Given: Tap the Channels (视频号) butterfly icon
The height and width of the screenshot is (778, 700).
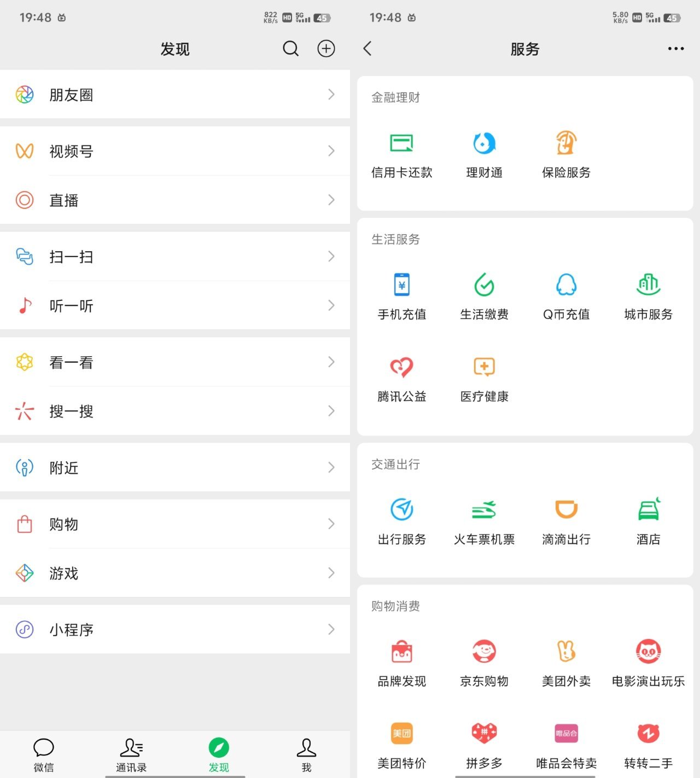Looking at the screenshot, I should click(25, 151).
